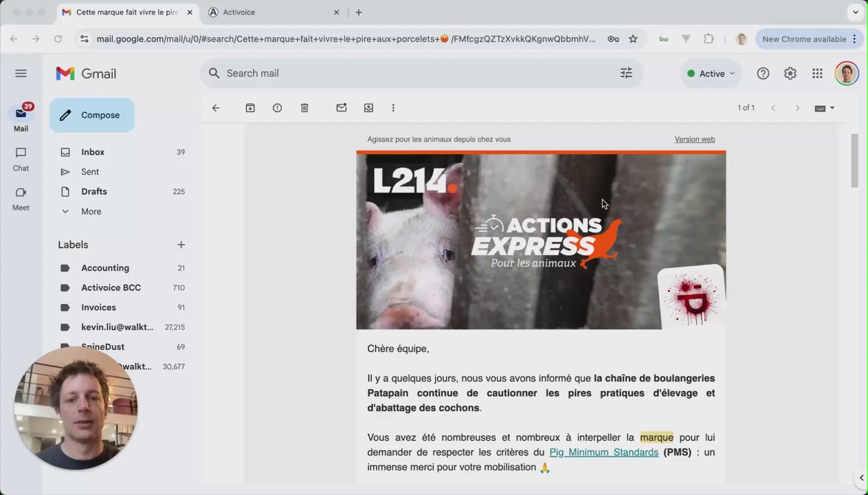Bookmark this page with star icon
868x495 pixels.
(x=633, y=39)
